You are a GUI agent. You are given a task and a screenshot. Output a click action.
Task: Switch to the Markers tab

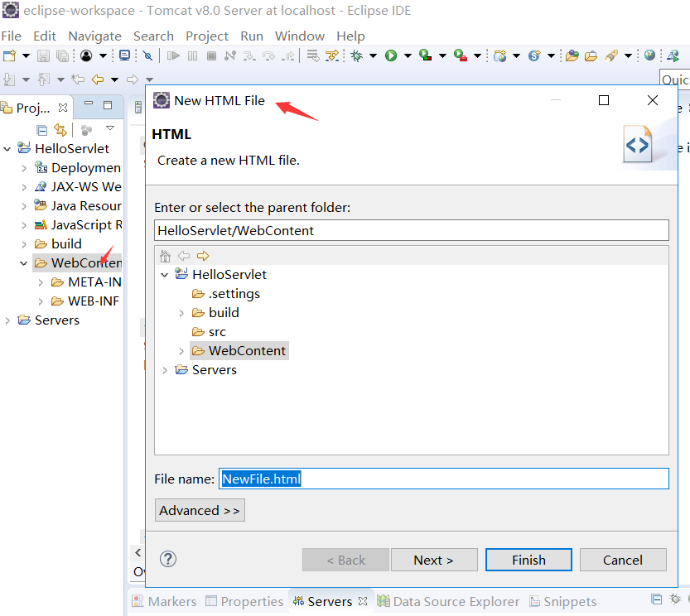point(164,601)
